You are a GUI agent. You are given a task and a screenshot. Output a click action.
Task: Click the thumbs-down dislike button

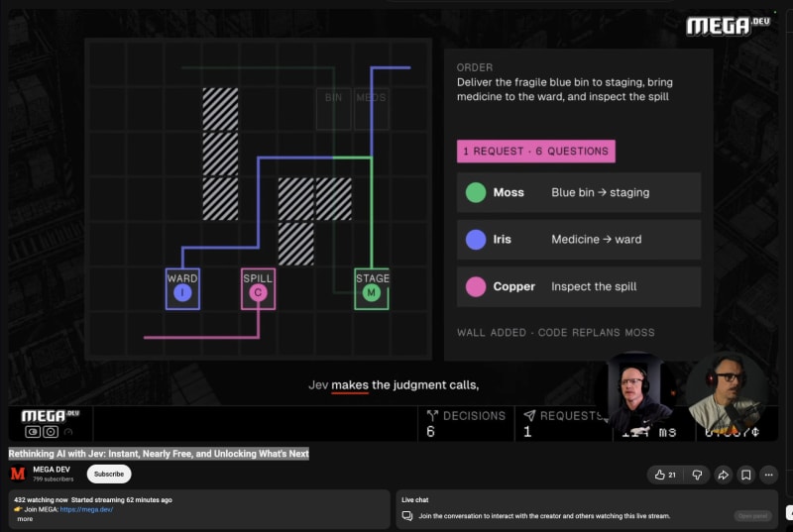[x=697, y=475]
